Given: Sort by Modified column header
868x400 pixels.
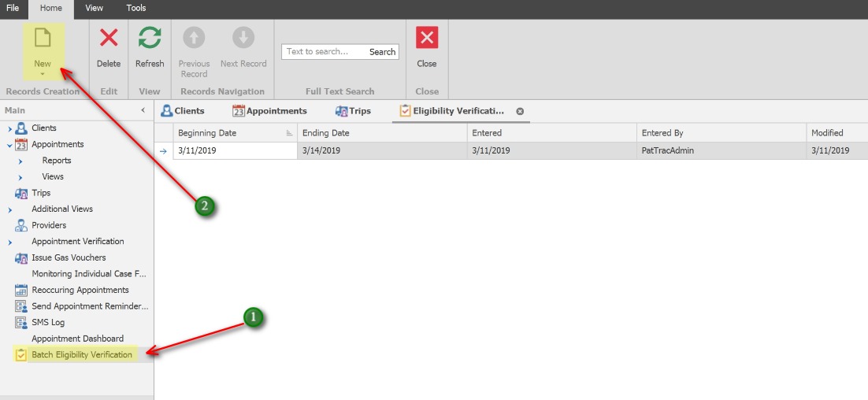Looking at the screenshot, I should coord(837,133).
